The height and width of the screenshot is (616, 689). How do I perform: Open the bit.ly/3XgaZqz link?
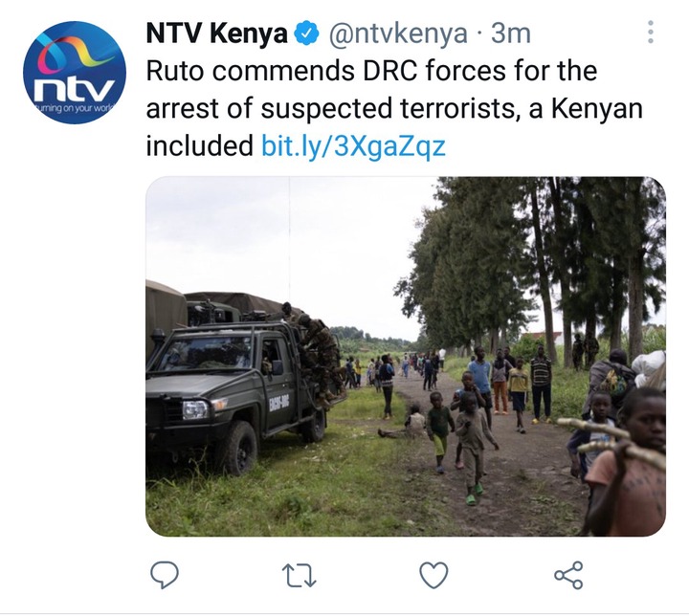(353, 146)
